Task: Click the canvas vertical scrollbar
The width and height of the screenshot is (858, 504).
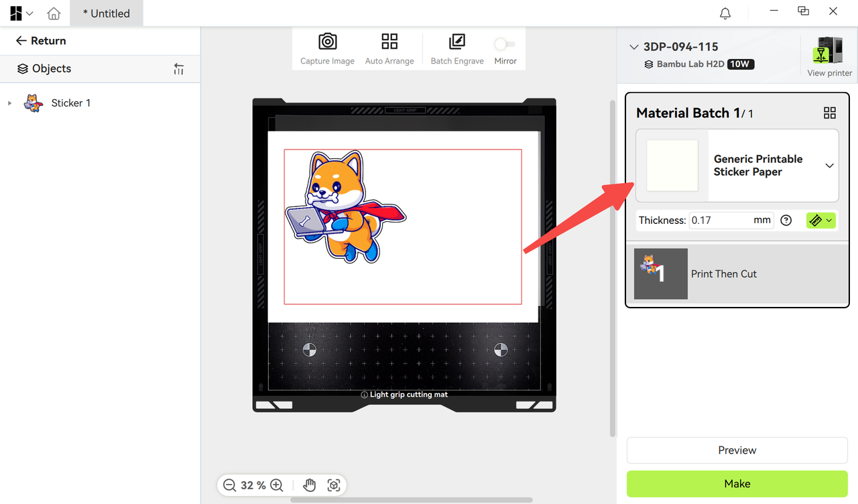Action: pos(611,268)
